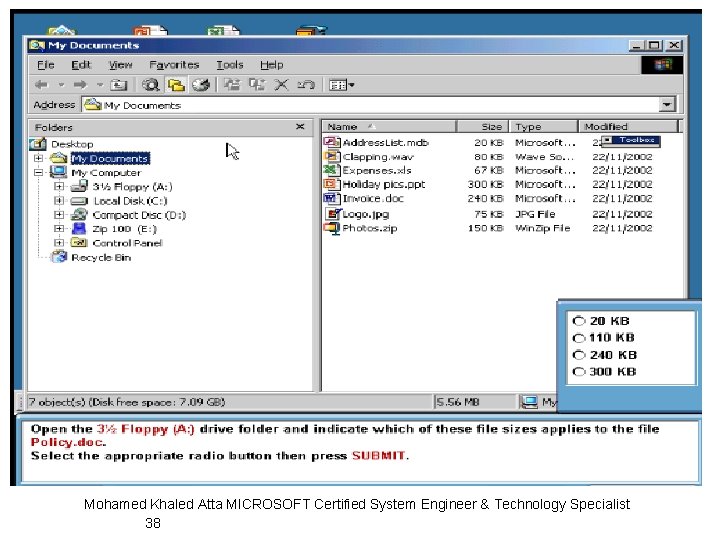Screen dimensions: 720x540
Task: Select the Photos.zip file icon
Action: pyautogui.click(x=332, y=228)
